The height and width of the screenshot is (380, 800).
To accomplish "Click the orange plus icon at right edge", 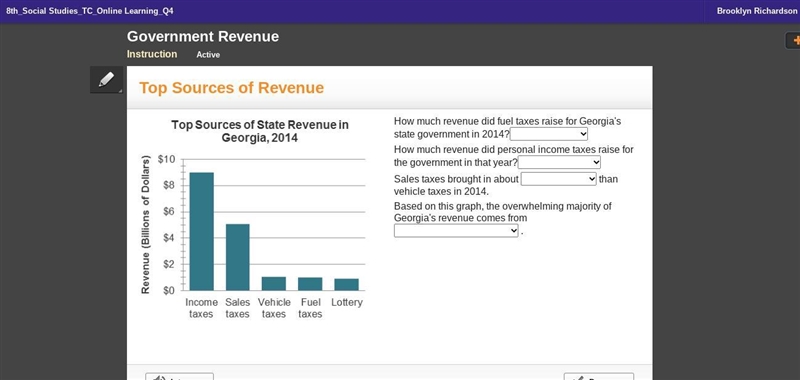I will [x=794, y=40].
